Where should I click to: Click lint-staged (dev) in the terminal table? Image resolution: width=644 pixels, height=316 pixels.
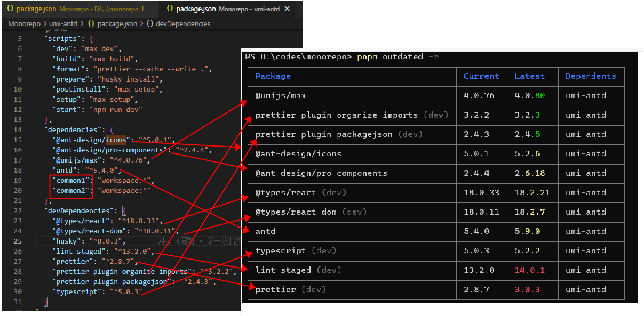tap(298, 270)
